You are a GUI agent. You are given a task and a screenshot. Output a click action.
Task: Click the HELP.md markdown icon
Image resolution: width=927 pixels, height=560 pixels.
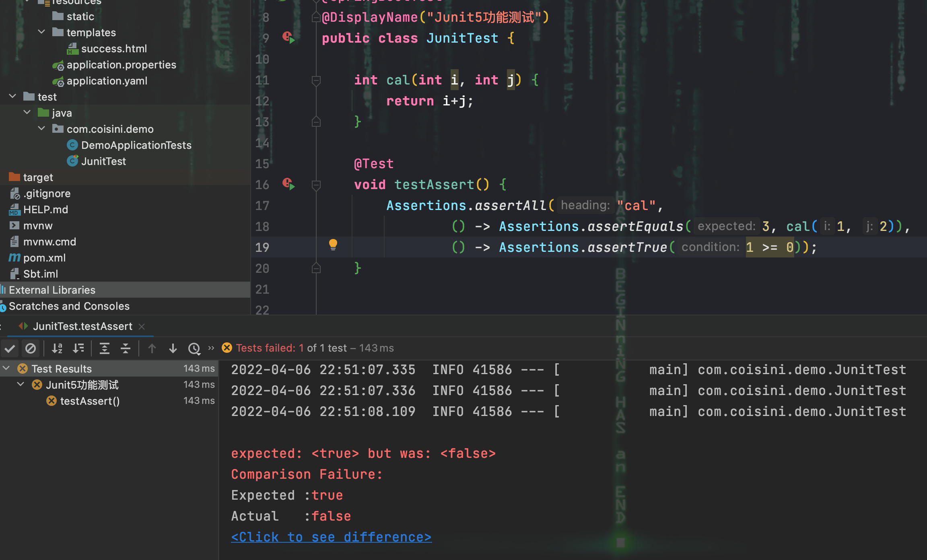click(x=14, y=210)
